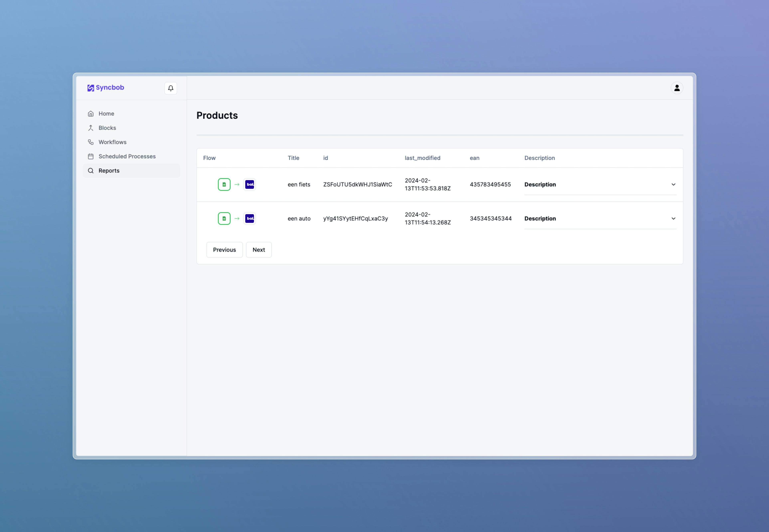
Task: Open Workflows from the sidebar
Action: tap(112, 142)
